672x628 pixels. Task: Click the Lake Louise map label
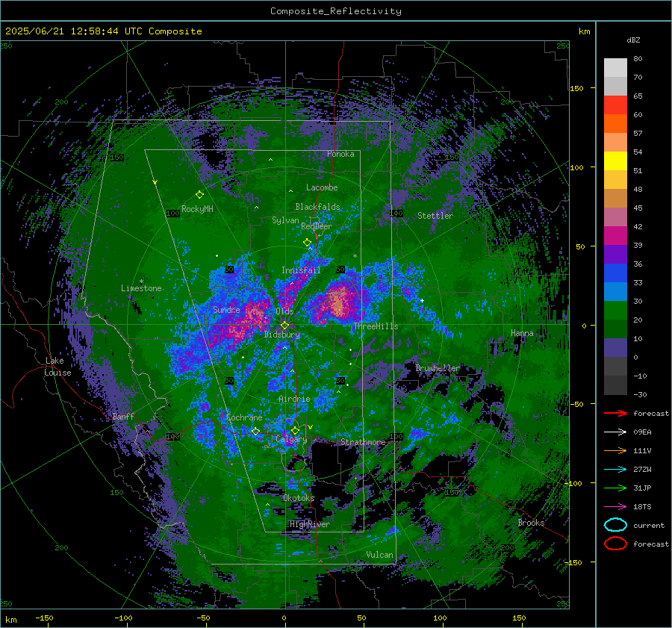pyautogui.click(x=57, y=367)
